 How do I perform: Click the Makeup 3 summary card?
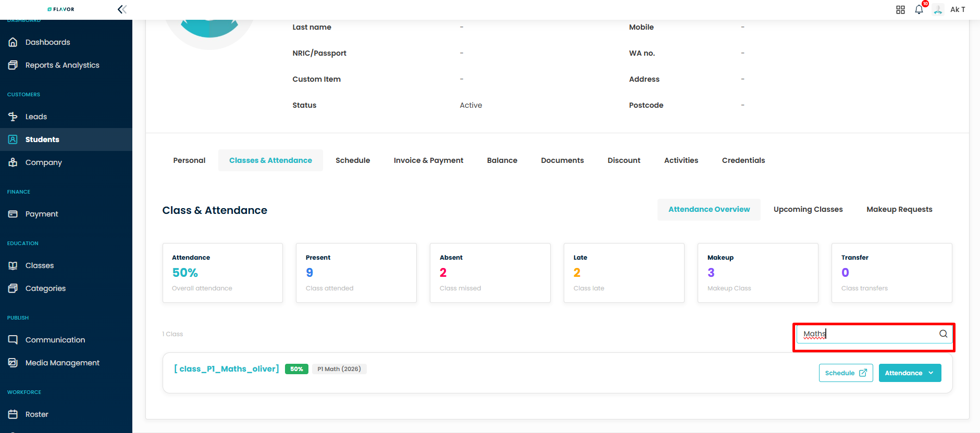pyautogui.click(x=758, y=273)
